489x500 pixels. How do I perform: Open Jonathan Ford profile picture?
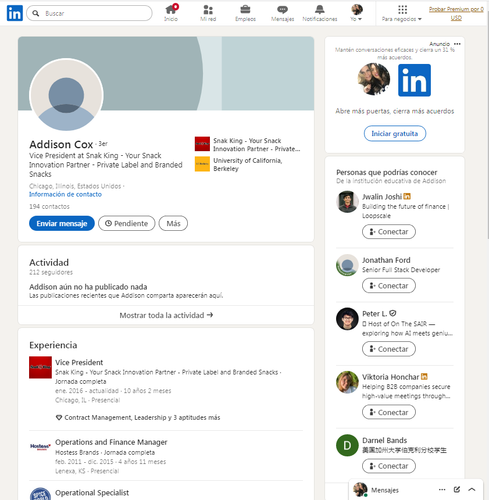point(347,265)
